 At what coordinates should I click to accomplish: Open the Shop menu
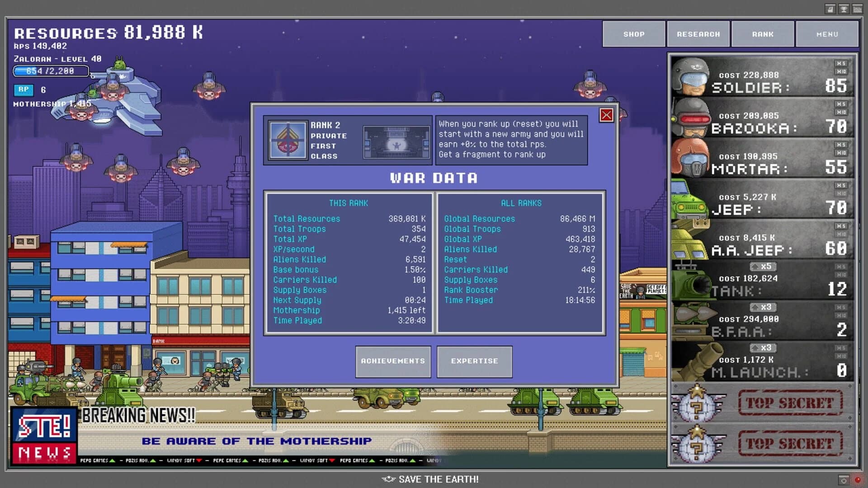point(633,34)
